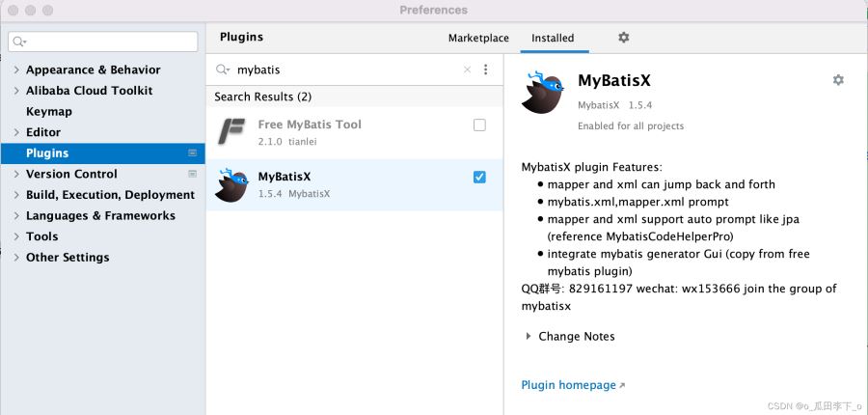Screen dimensions: 868x415
Task: Select the Free MyBatis Tool result row
Action: [x=354, y=132]
